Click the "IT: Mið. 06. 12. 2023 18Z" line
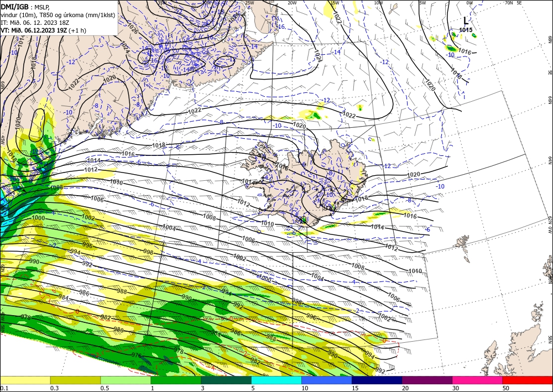Screen dimensions: 553x392 35,23
